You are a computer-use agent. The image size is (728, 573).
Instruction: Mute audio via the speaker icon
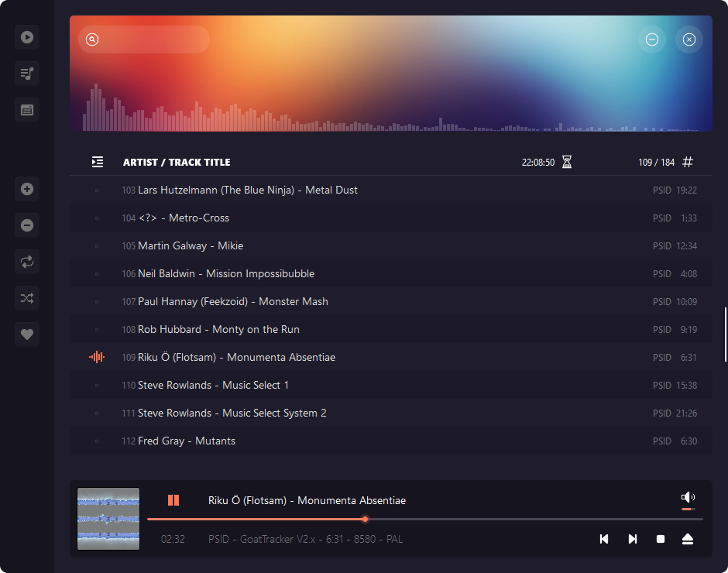coord(686,496)
